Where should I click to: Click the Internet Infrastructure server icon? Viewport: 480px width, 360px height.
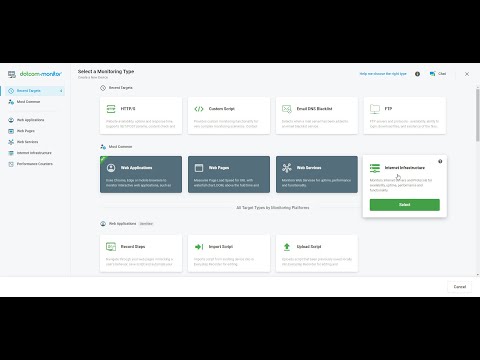click(x=375, y=168)
